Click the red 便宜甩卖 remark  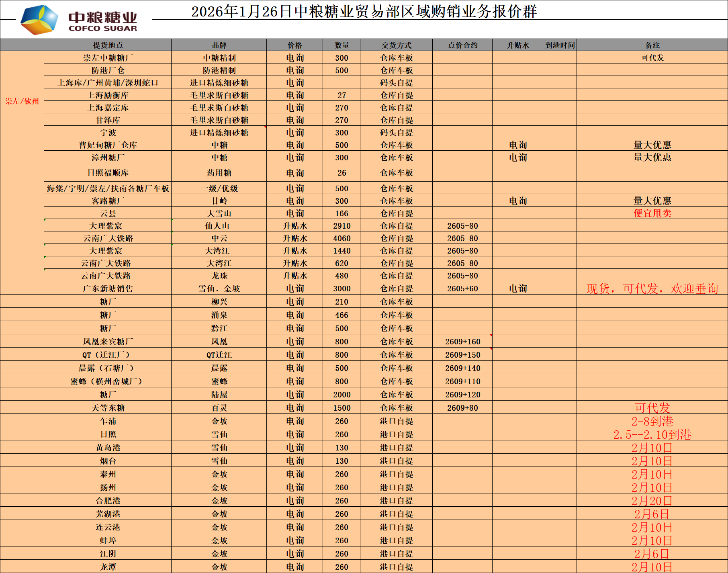coord(652,213)
